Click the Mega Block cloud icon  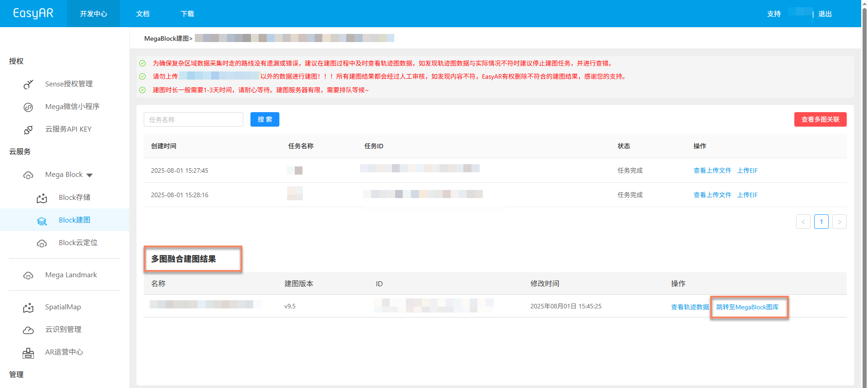[28, 175]
